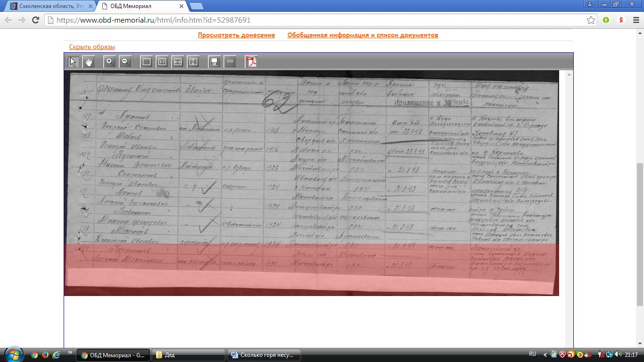Close the ОБД Мемориал tab
Screen dimensions: 644x362
182,6
